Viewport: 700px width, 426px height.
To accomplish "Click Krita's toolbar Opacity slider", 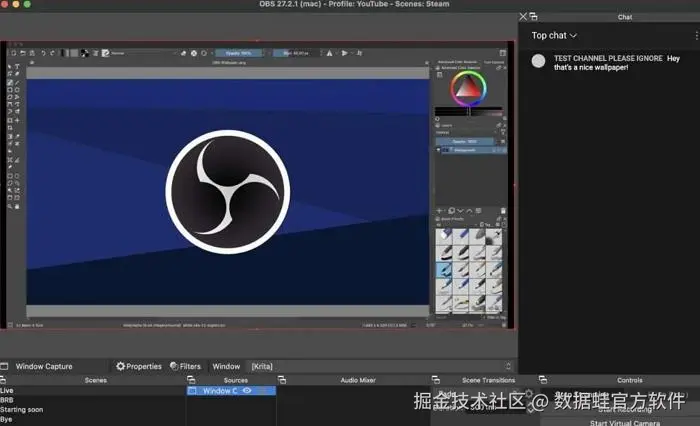I will coord(239,53).
